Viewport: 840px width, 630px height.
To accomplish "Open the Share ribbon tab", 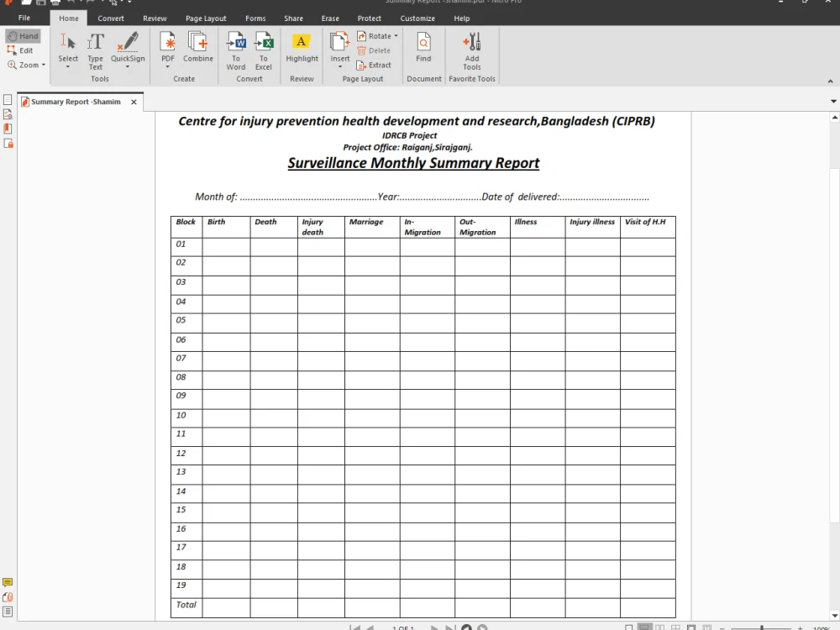I will click(x=293, y=18).
